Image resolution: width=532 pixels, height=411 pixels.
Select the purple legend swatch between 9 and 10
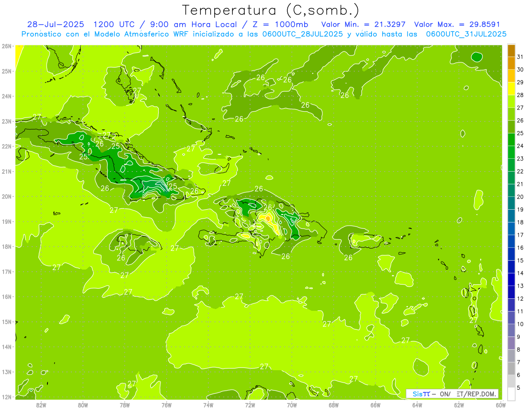(x=511, y=330)
